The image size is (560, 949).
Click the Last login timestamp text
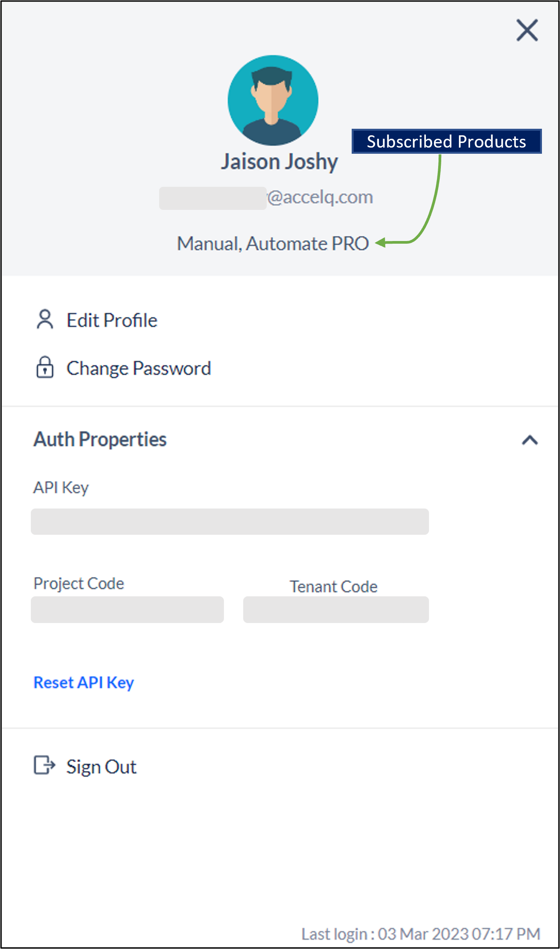421,934
